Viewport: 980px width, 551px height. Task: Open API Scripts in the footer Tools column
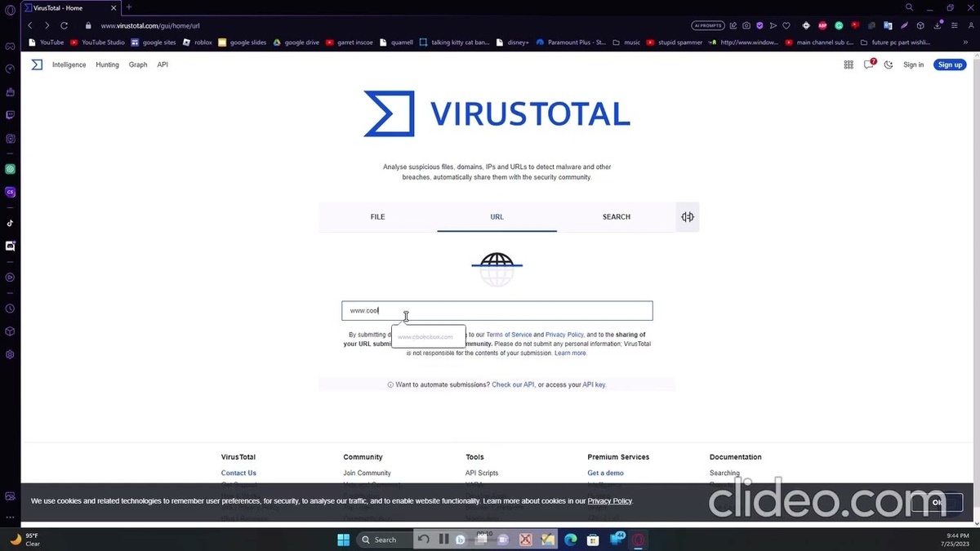coord(482,473)
